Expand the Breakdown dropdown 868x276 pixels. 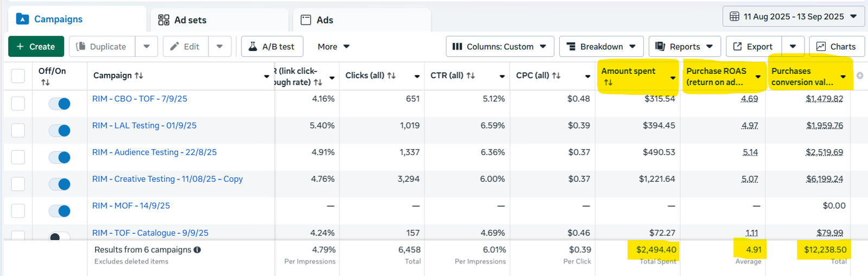pyautogui.click(x=601, y=47)
